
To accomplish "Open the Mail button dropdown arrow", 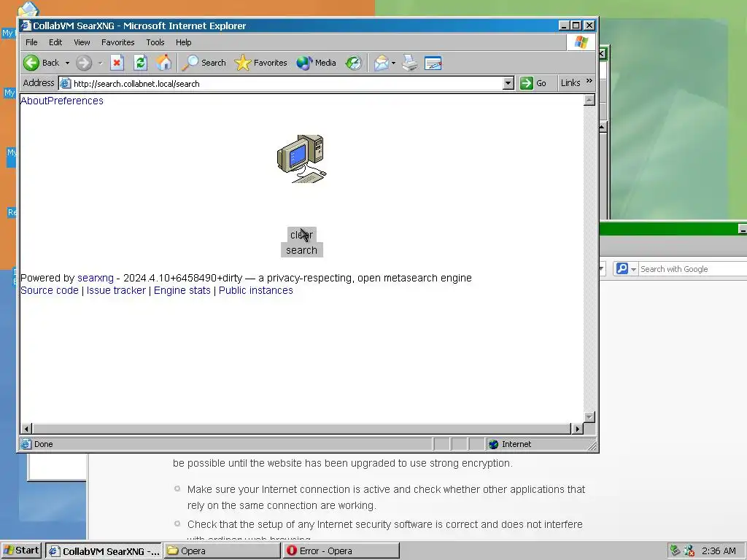I will [x=393, y=63].
